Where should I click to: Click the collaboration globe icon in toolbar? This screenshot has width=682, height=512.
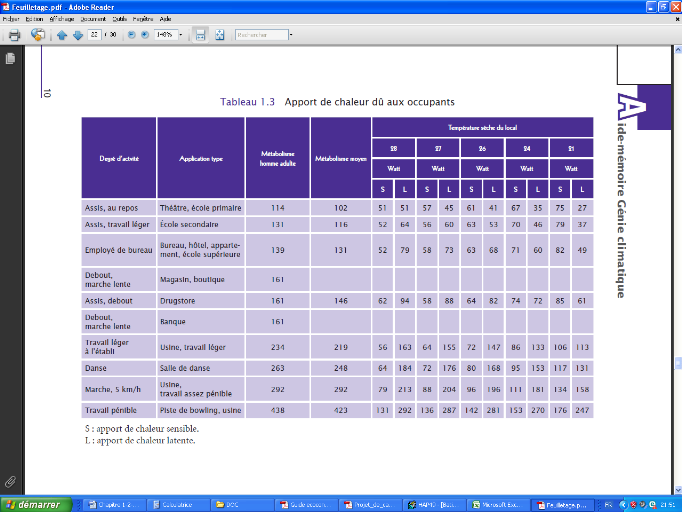click(x=38, y=35)
